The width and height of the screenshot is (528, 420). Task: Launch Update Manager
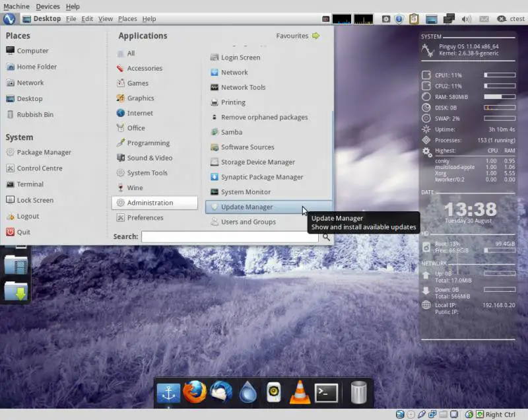(268, 207)
